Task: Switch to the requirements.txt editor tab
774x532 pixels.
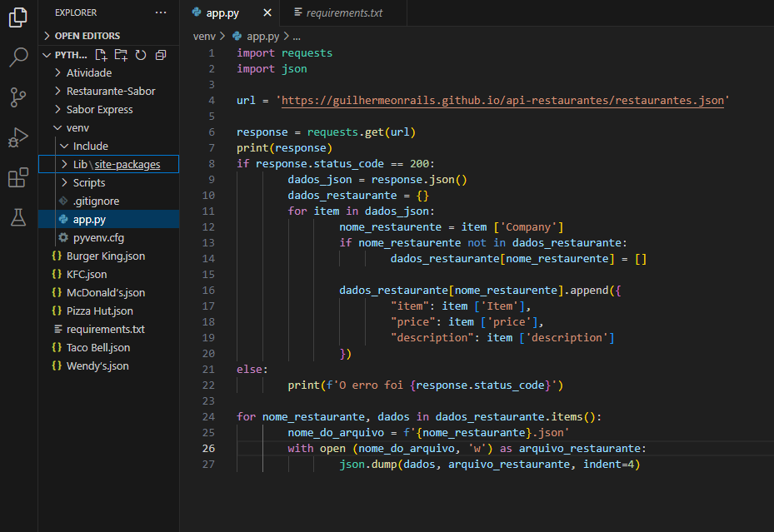Action: [x=344, y=12]
